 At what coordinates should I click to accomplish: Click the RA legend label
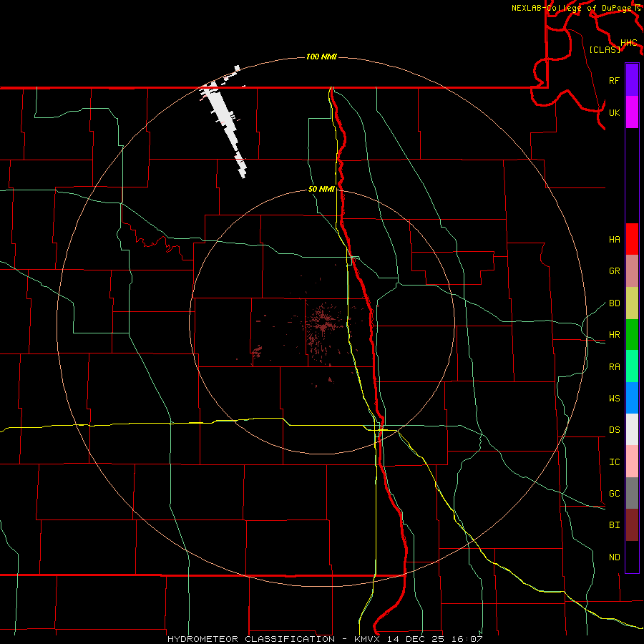point(615,366)
